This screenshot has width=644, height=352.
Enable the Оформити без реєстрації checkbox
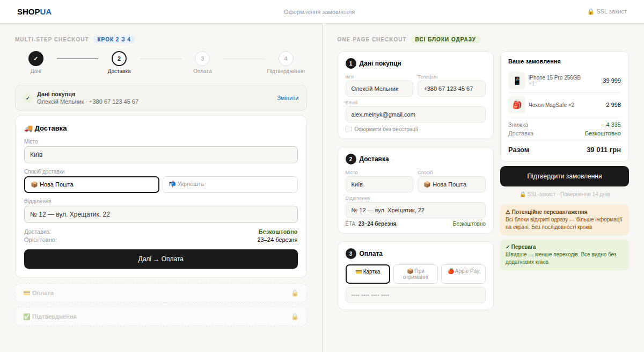point(348,129)
